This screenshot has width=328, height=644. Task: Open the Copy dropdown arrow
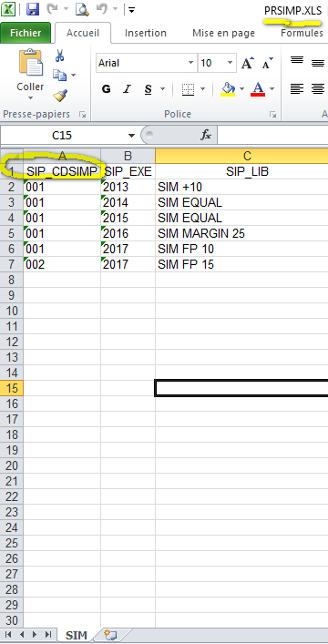[x=73, y=76]
